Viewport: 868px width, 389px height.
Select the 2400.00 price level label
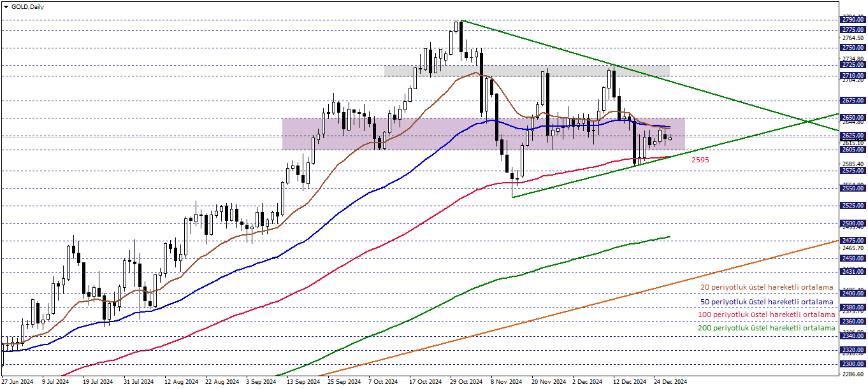853,294
